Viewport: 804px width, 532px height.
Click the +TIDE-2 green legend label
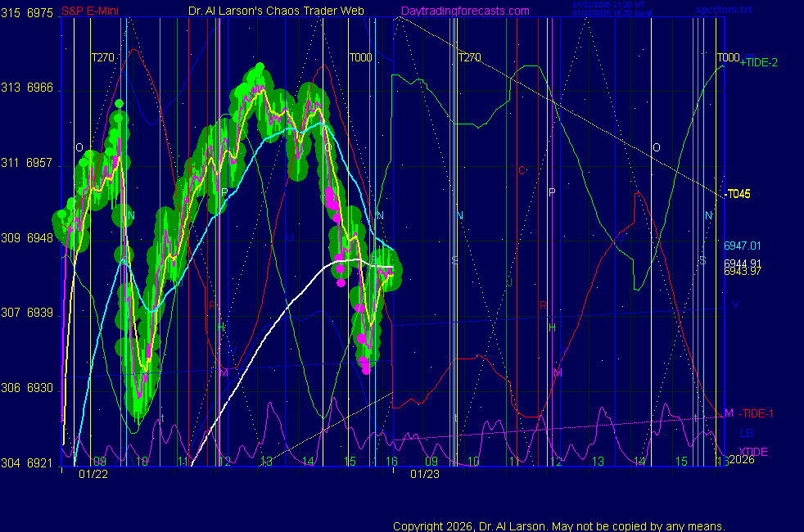(761, 62)
